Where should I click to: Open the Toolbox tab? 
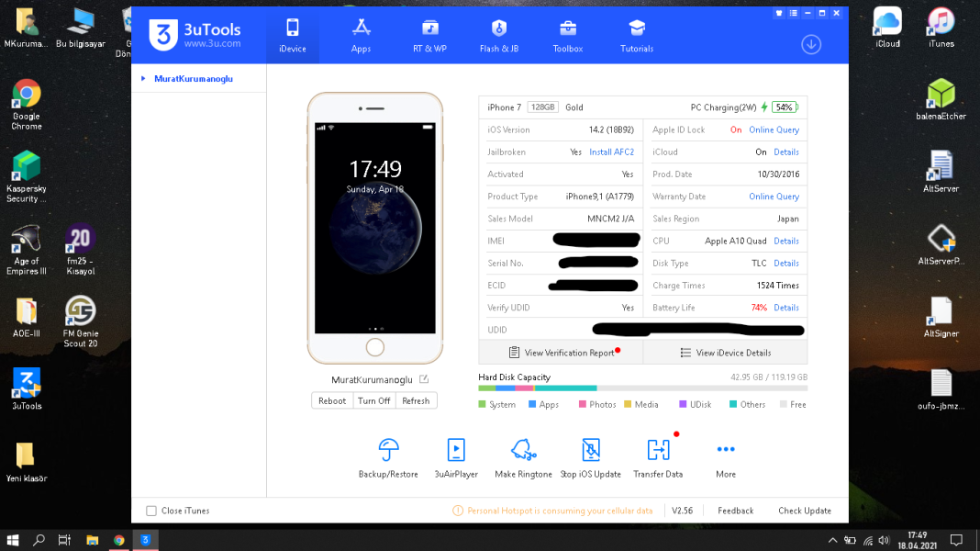568,35
